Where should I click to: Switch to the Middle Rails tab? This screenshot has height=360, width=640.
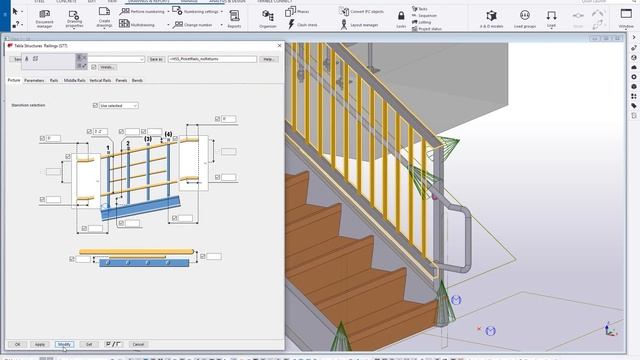[74, 80]
